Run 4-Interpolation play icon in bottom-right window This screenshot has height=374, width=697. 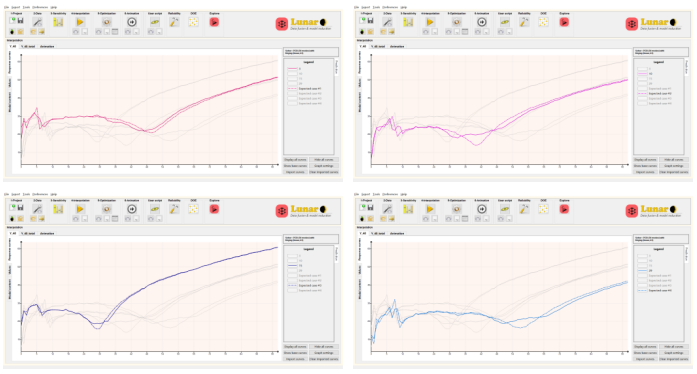pos(430,209)
